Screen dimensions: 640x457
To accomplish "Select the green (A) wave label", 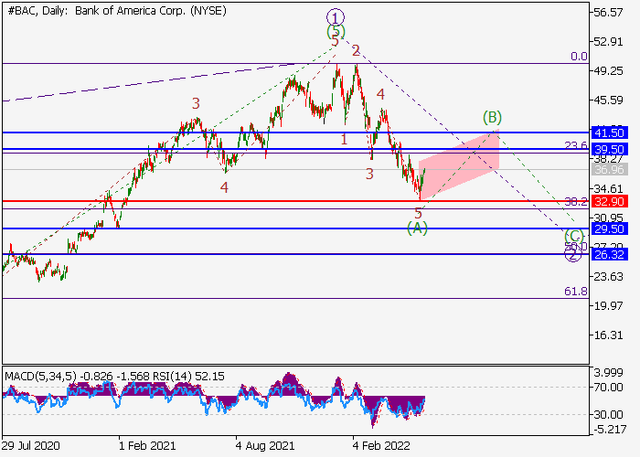I will 417,228.
